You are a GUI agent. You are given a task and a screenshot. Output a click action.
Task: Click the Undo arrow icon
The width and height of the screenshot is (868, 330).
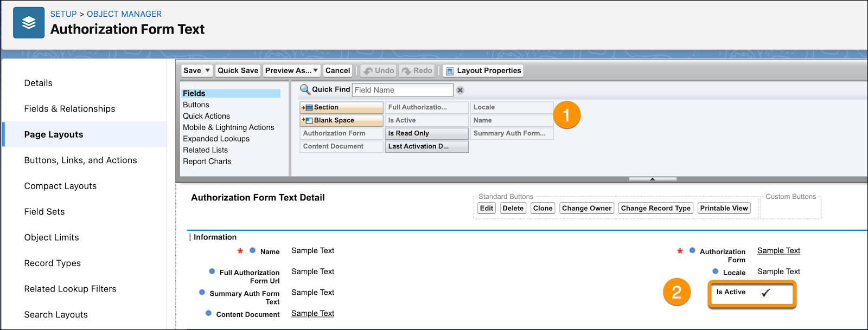(x=368, y=71)
